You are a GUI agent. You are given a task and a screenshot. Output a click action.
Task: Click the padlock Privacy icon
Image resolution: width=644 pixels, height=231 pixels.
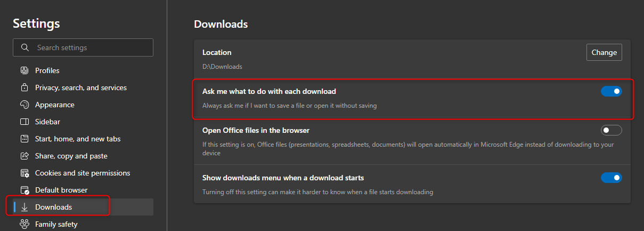pyautogui.click(x=25, y=87)
